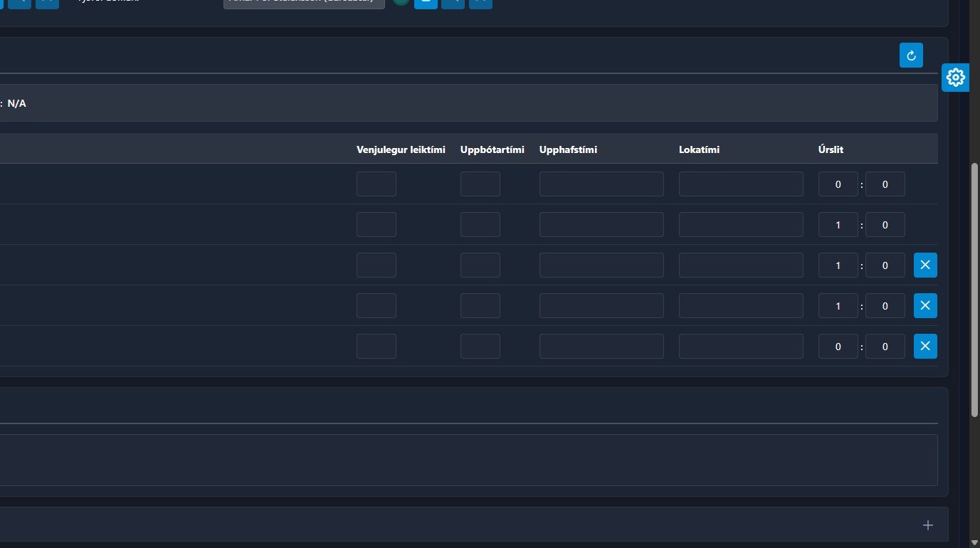Click the Uppbótartími column header
This screenshot has height=548, width=980.
(x=492, y=149)
